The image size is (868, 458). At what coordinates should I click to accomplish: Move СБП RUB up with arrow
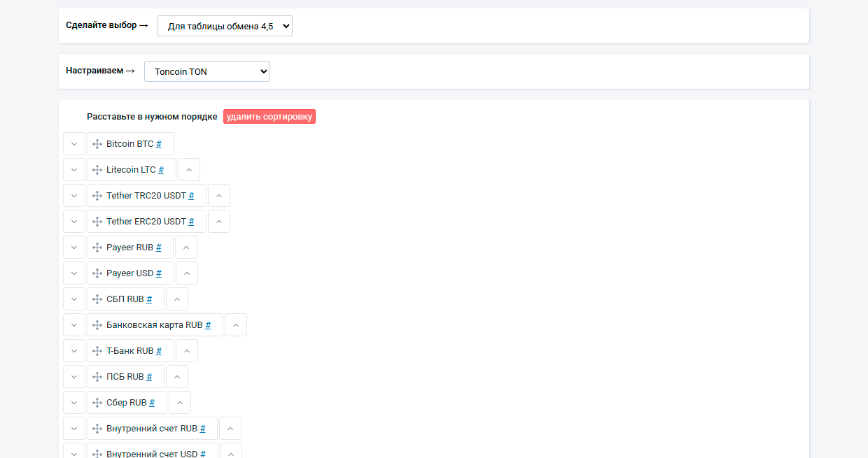[x=177, y=299]
